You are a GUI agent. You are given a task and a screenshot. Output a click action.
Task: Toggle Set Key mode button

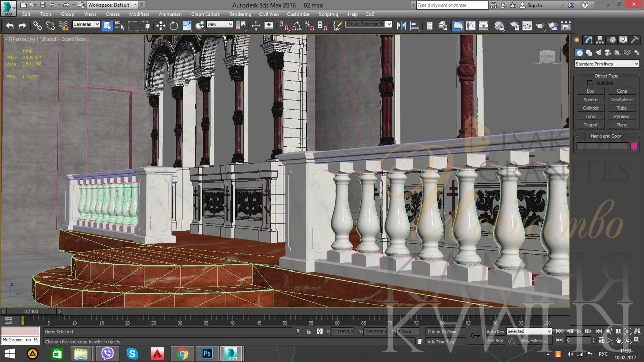[x=495, y=341]
